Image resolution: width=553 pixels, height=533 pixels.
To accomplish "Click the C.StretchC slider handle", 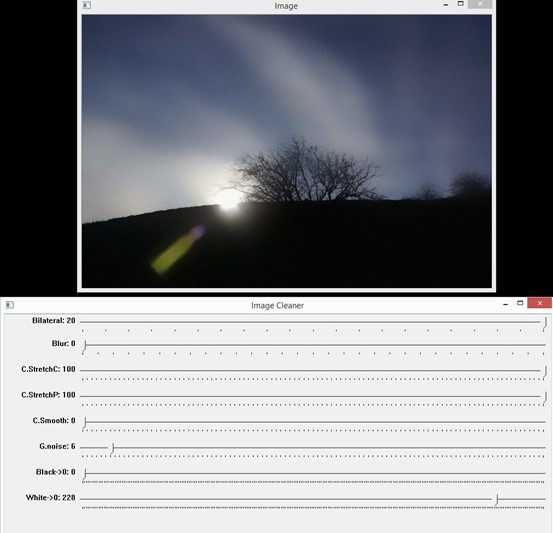I will 545,372.
